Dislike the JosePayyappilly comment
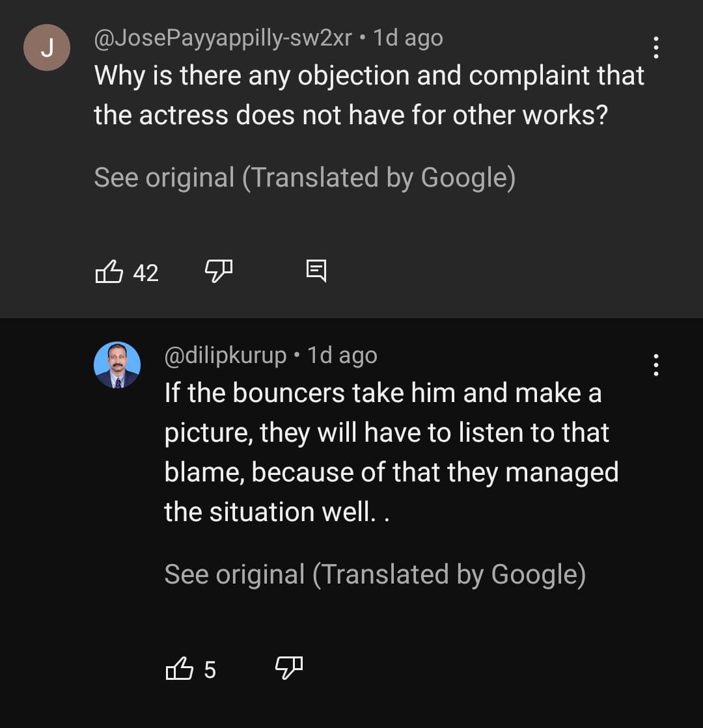 point(219,269)
